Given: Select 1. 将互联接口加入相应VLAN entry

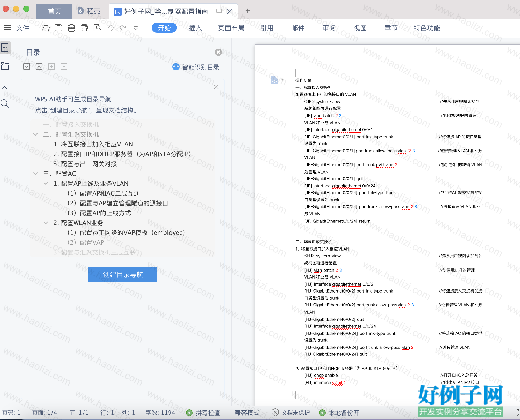Looking at the screenshot, I should [x=93, y=144].
